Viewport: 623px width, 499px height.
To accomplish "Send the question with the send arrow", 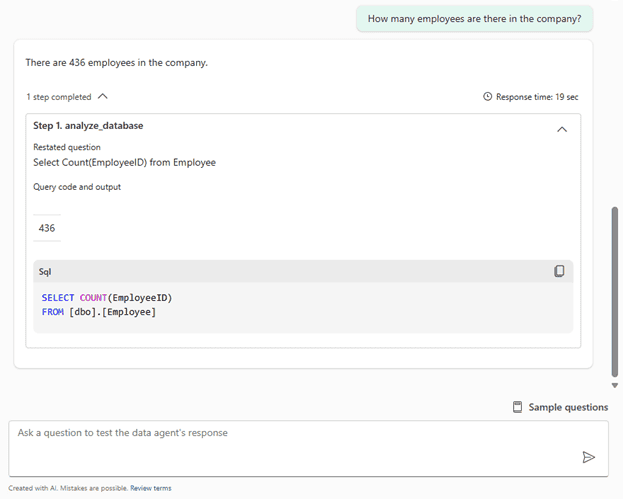I will click(x=588, y=457).
